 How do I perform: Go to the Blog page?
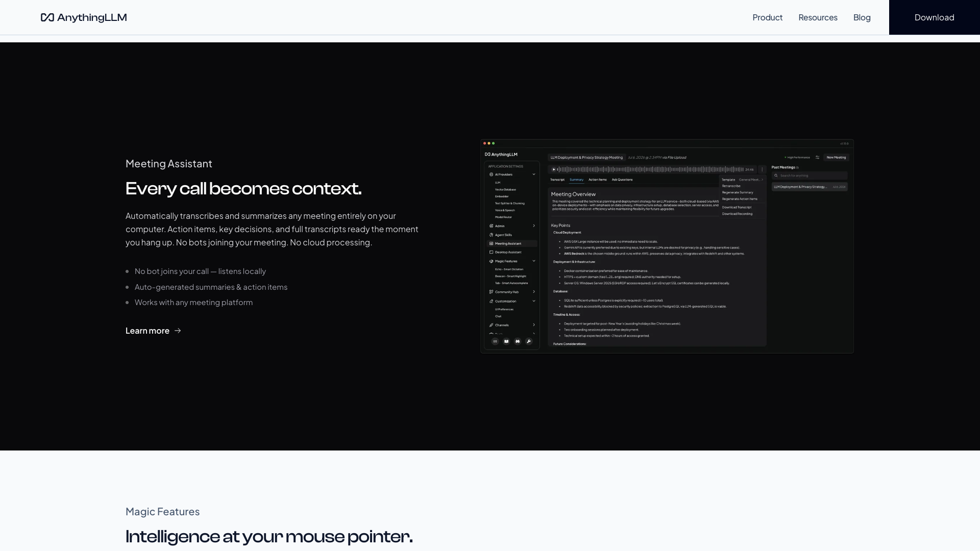pyautogui.click(x=862, y=17)
